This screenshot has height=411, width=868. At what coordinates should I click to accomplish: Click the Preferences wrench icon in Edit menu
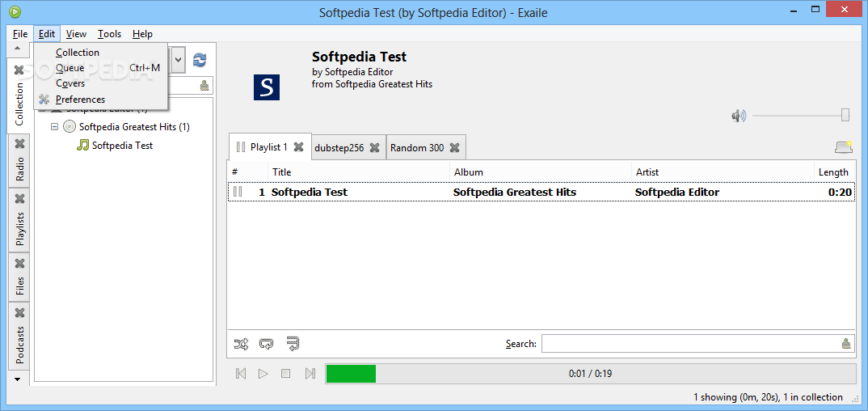[44, 100]
